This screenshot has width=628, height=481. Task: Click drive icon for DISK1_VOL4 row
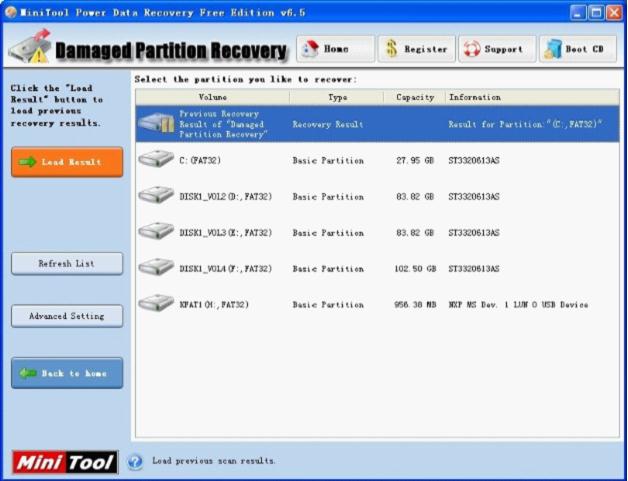point(156,267)
